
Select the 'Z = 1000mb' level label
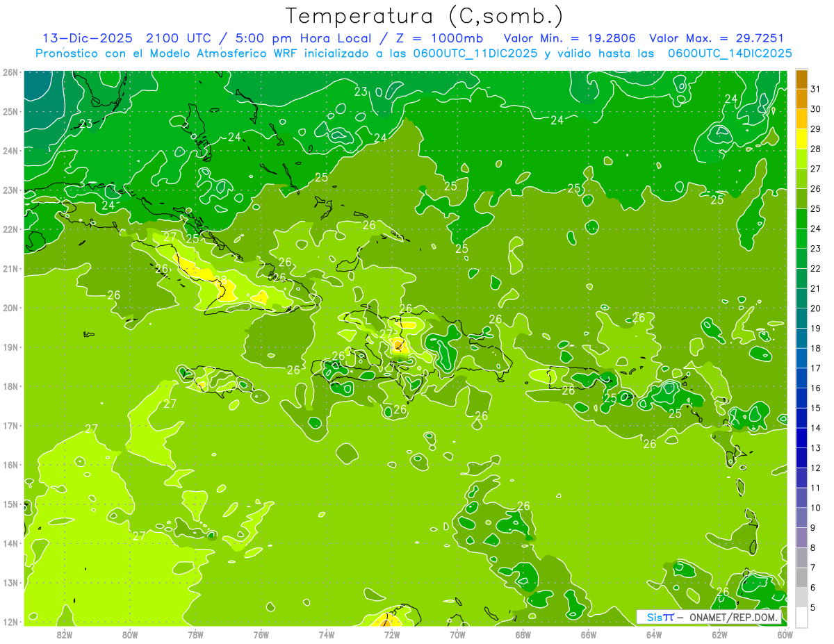(440, 38)
